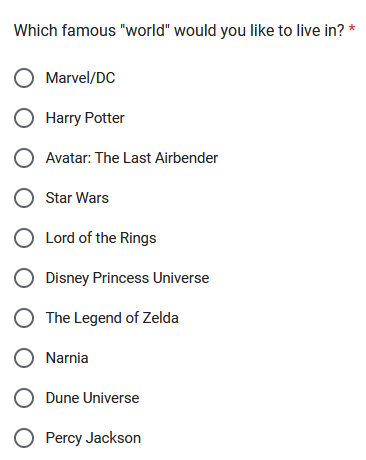Choose the Harry Potter radio option
This screenshot has width=366, height=460.
24,118
